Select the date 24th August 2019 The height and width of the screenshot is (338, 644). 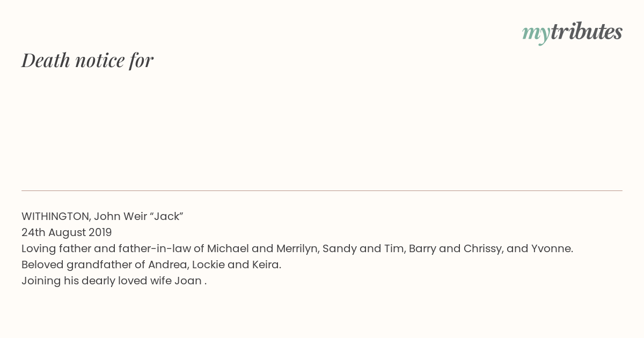67,233
